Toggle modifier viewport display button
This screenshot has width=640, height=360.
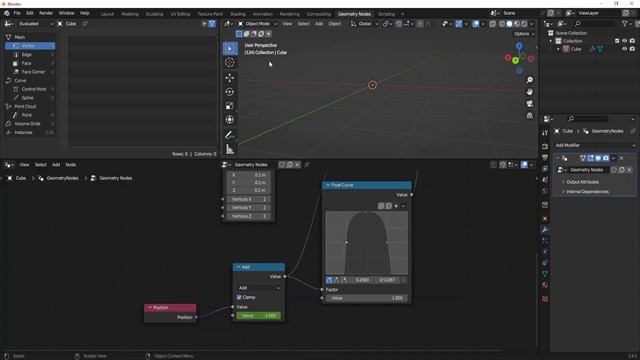pos(598,158)
